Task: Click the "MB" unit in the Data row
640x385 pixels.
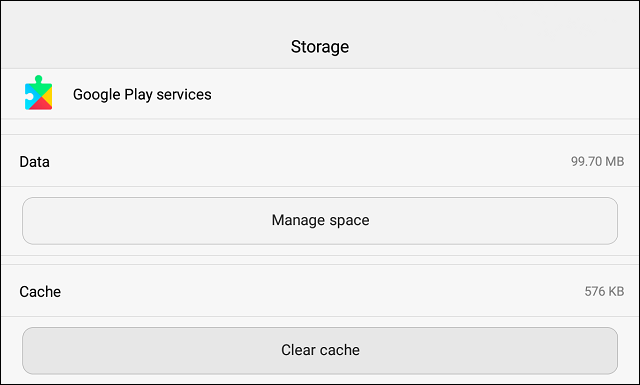Action: coord(615,162)
